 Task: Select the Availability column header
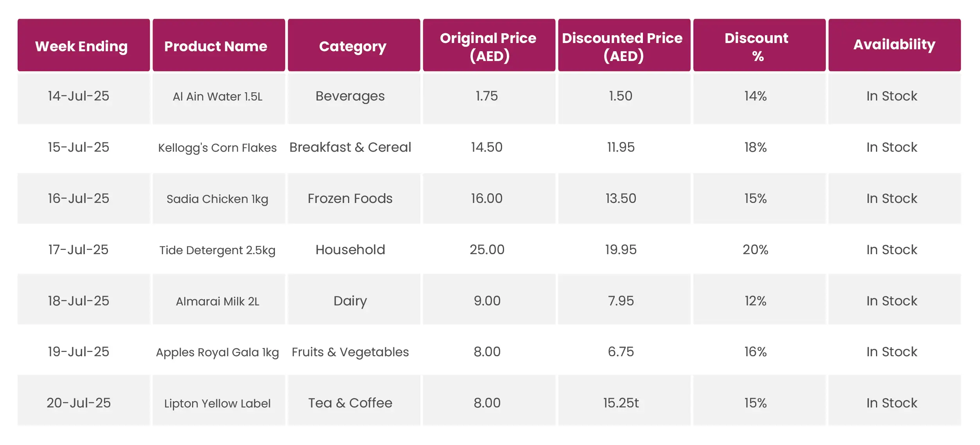[x=894, y=45]
